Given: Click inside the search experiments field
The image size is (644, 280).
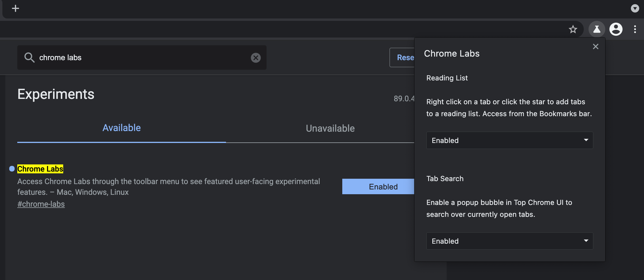Looking at the screenshot, I should pos(134,57).
